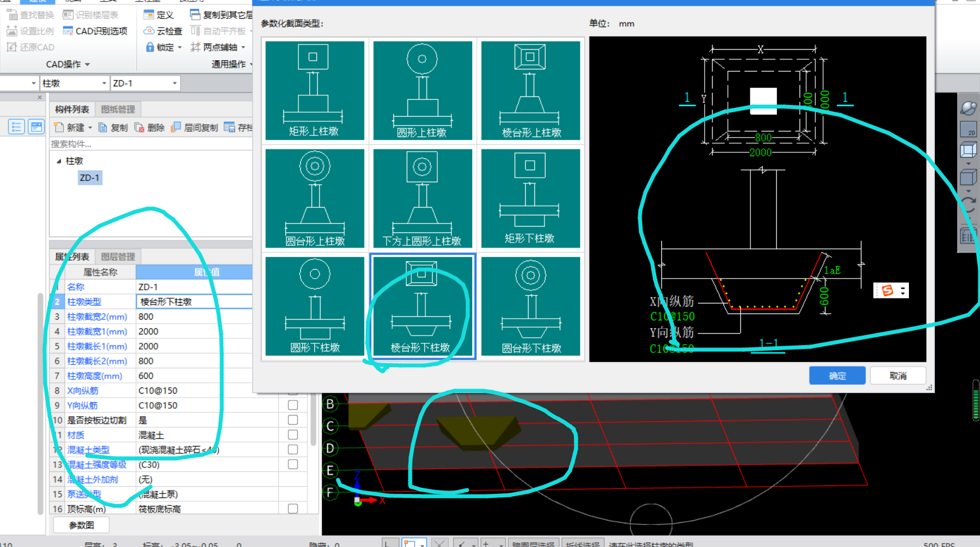Viewport: 980px width, 547px height.
Task: Click the 柱墩类型 value field
Action: pos(194,302)
